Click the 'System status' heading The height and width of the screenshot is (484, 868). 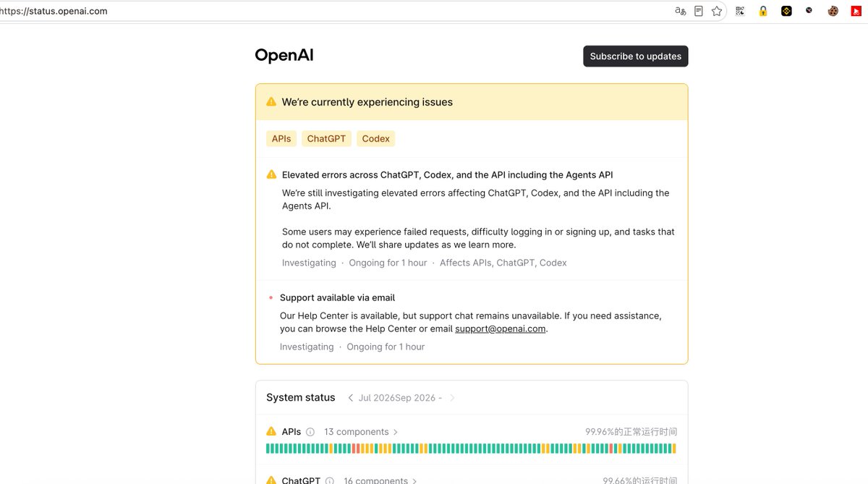[301, 397]
